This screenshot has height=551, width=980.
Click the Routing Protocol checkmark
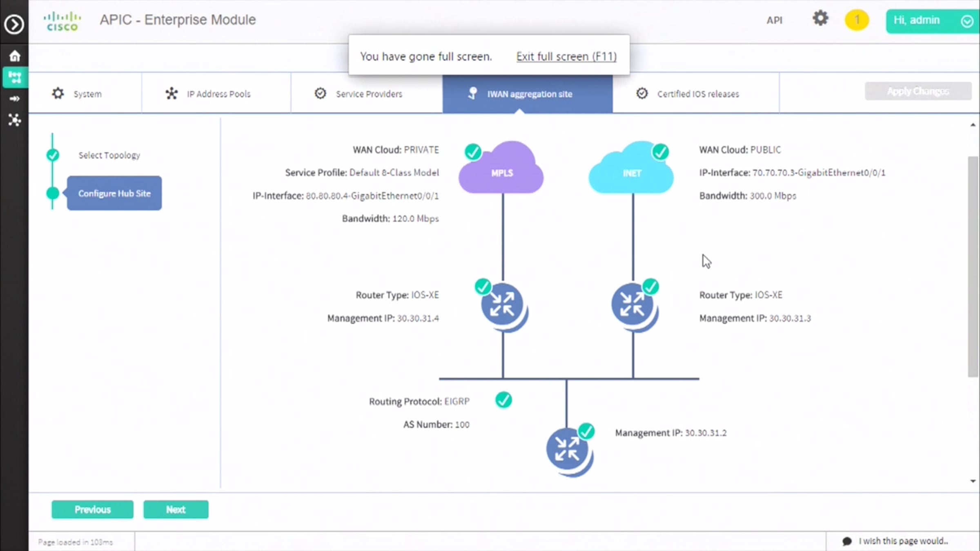(x=503, y=400)
